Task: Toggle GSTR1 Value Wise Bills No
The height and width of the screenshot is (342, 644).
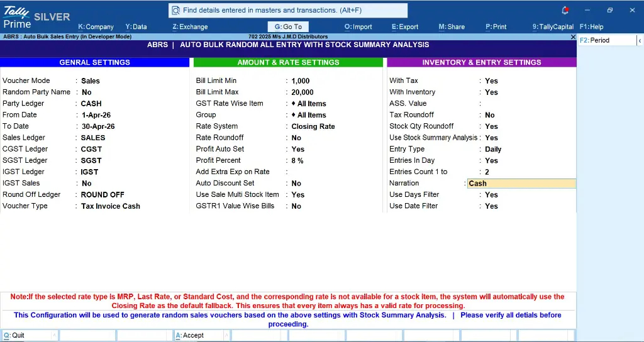Action: [x=296, y=206]
